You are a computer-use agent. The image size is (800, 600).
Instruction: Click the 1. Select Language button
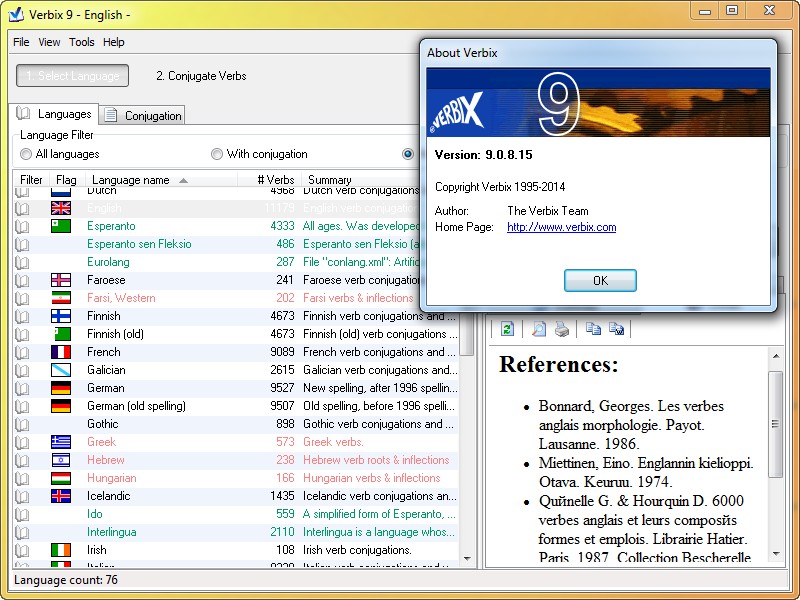[72, 76]
